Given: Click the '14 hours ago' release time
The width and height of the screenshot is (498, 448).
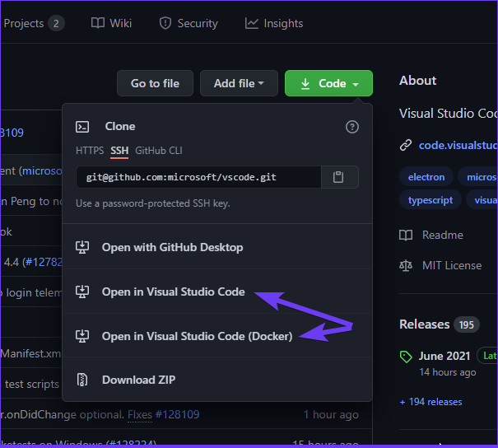Looking at the screenshot, I should tap(448, 372).
